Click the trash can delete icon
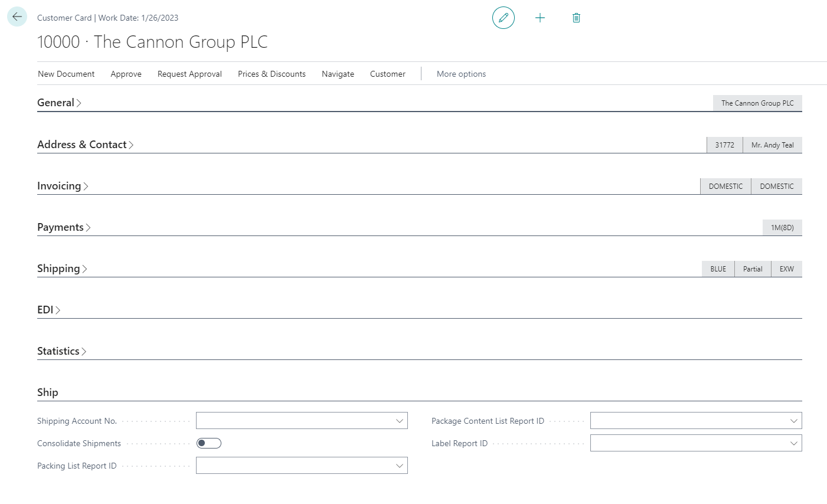 [576, 18]
